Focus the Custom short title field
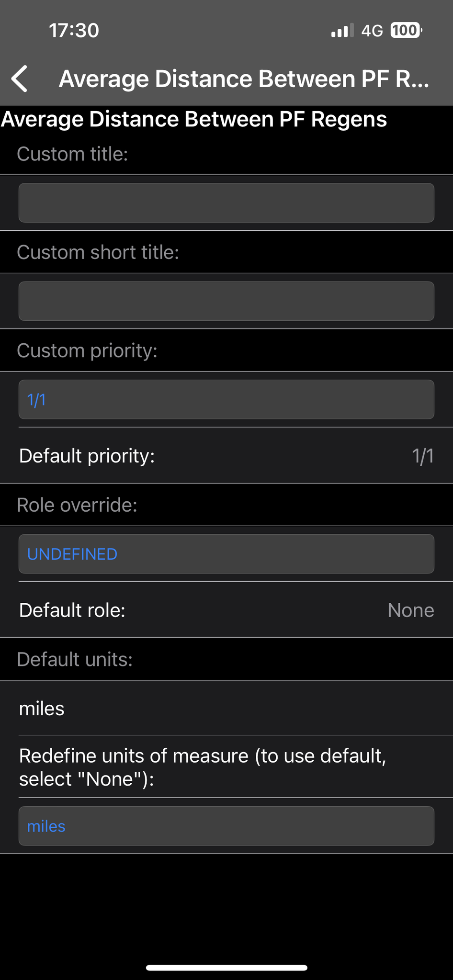The image size is (453, 980). [x=226, y=301]
